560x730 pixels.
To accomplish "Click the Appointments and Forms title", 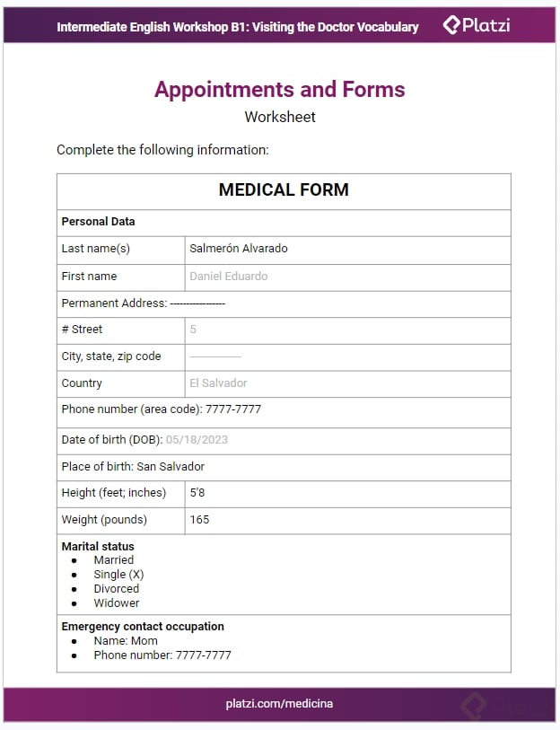I will click(279, 90).
